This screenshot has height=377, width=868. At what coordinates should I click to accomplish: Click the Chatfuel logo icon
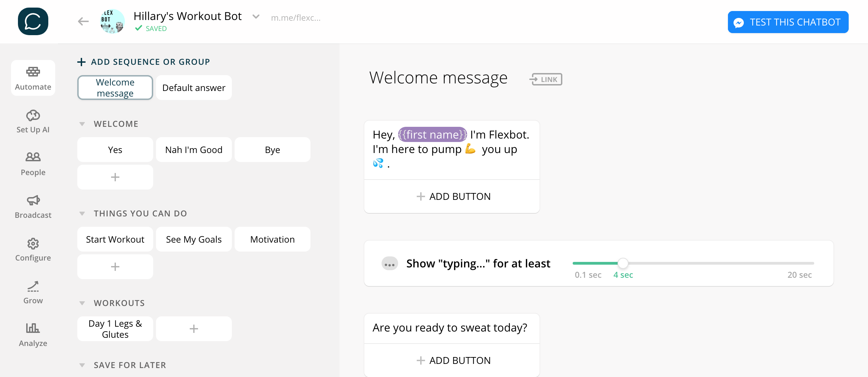coord(33,21)
